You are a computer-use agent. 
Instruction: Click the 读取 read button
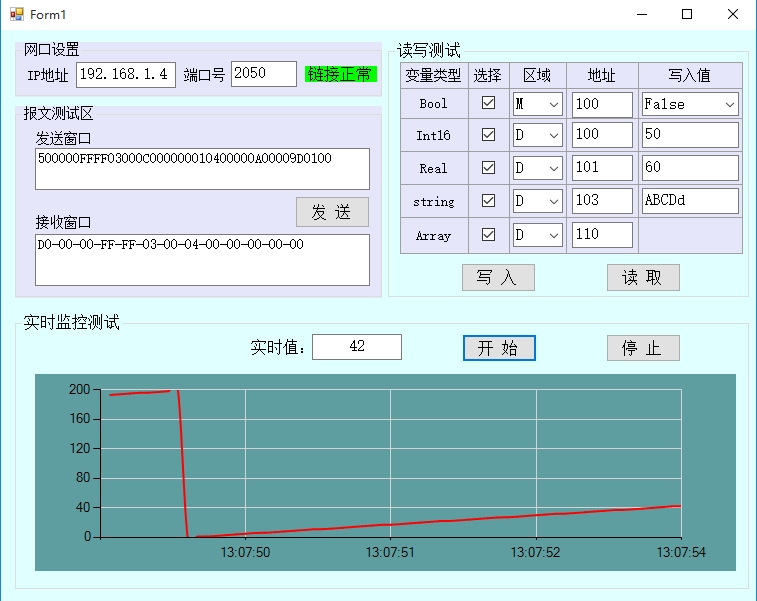pos(643,278)
